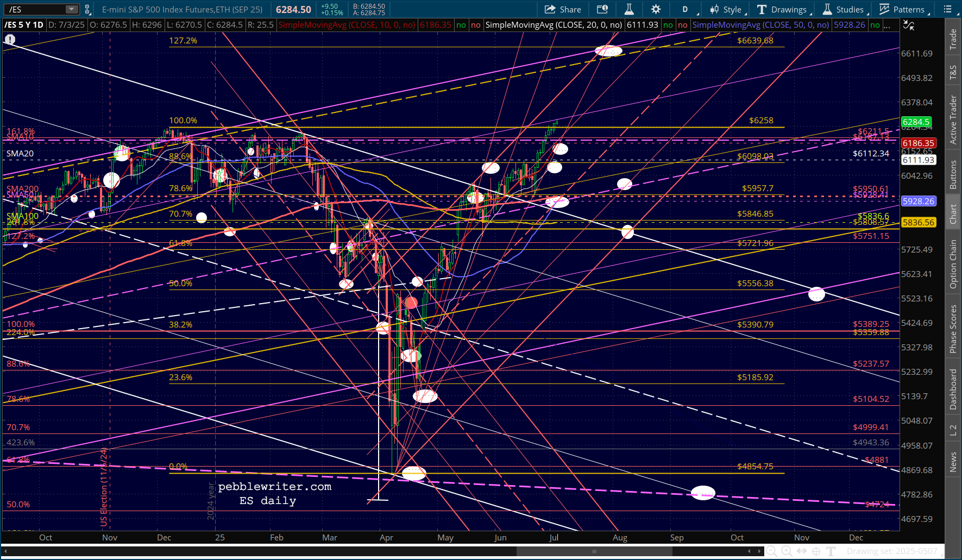Open the News sidebar tab
Screen dimensions: 962x560
[953, 462]
